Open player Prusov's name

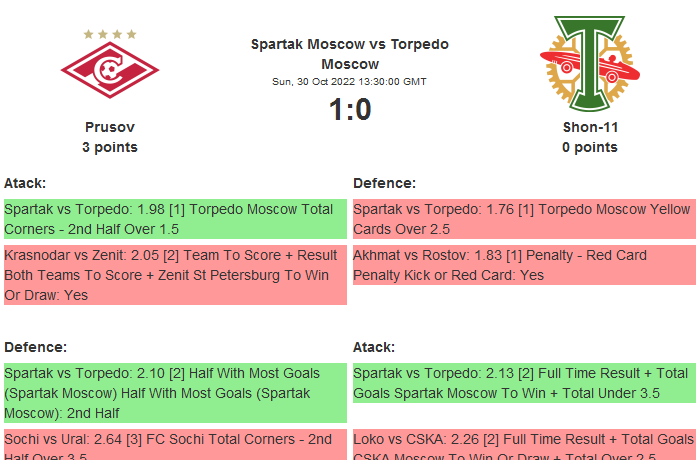[x=110, y=127]
